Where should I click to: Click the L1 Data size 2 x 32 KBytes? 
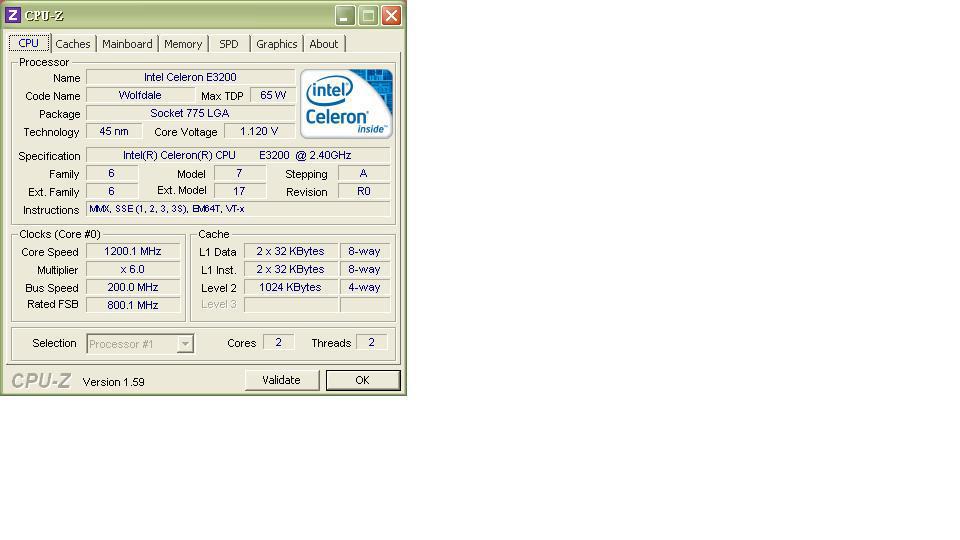(291, 251)
